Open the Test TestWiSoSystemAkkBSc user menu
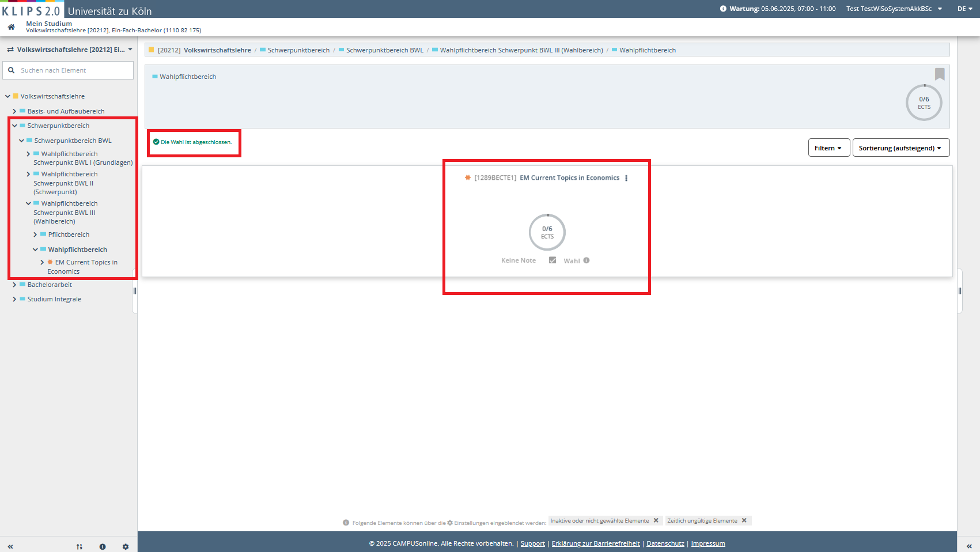This screenshot has width=980, height=552. click(x=894, y=9)
